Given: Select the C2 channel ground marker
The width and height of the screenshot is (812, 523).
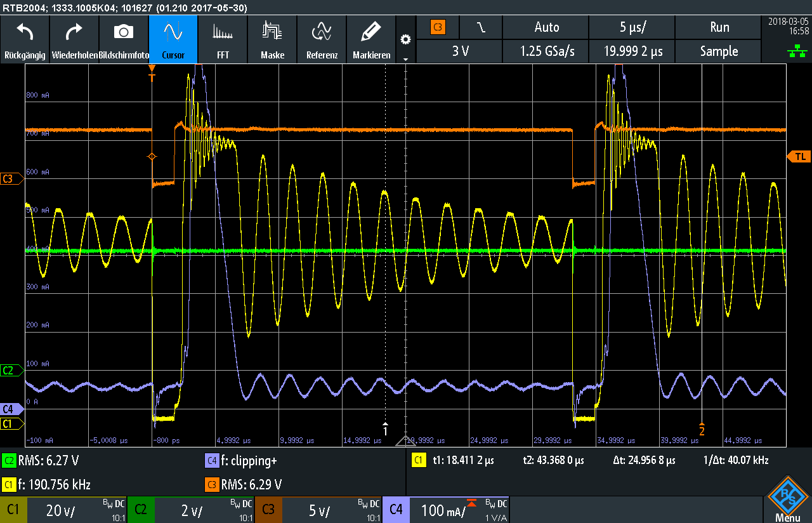Looking at the screenshot, I should 11,370.
